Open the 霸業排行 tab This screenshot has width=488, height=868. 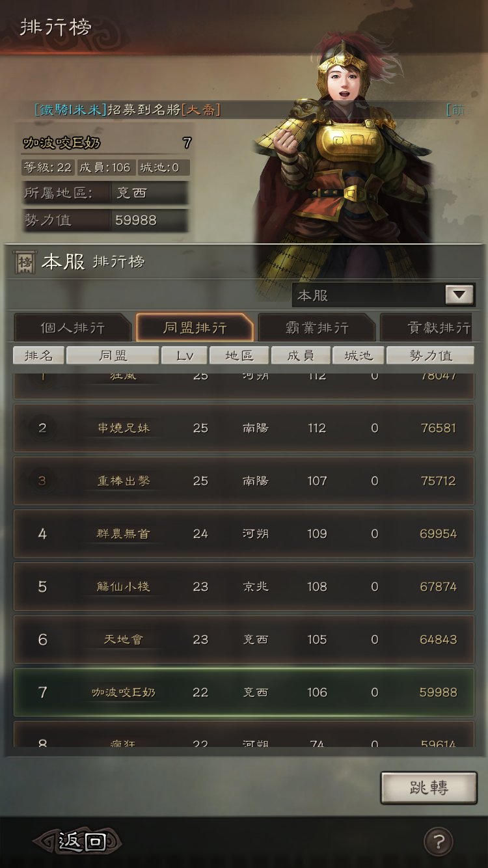click(x=317, y=327)
